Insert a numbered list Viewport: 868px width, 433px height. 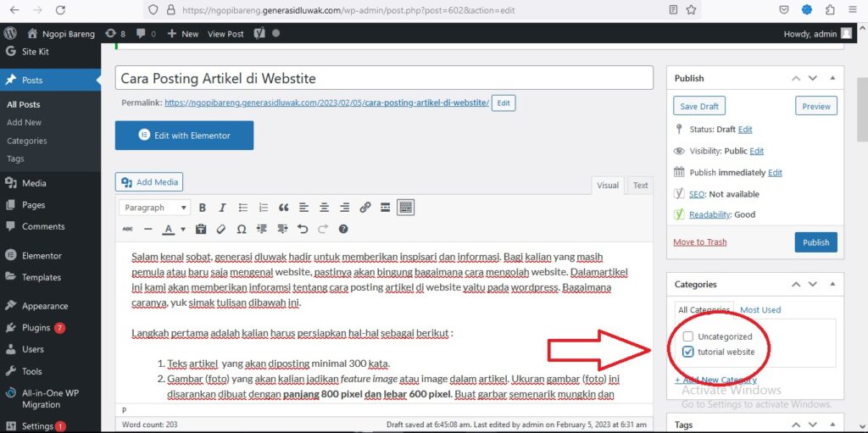264,208
